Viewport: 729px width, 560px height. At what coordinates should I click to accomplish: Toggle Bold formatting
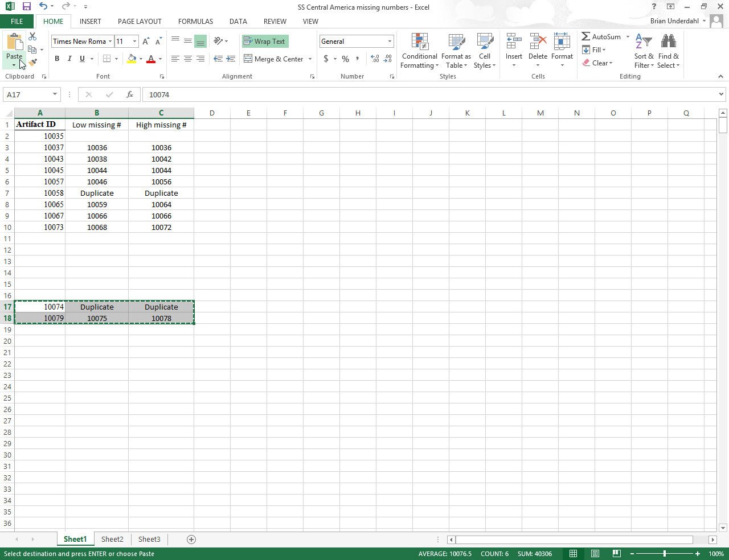tap(57, 59)
